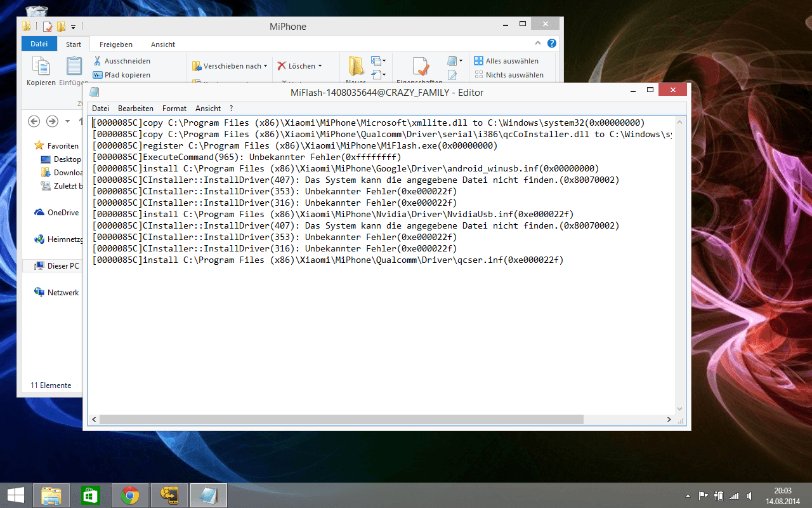This screenshot has height=508, width=812.
Task: Select Dieser PC in the navigation pane
Action: pyautogui.click(x=56, y=266)
